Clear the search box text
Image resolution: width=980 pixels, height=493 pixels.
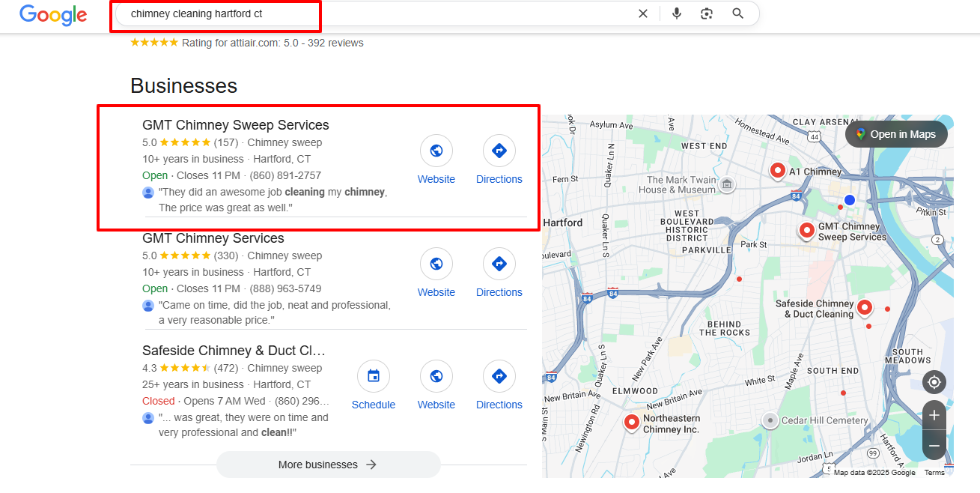click(642, 13)
